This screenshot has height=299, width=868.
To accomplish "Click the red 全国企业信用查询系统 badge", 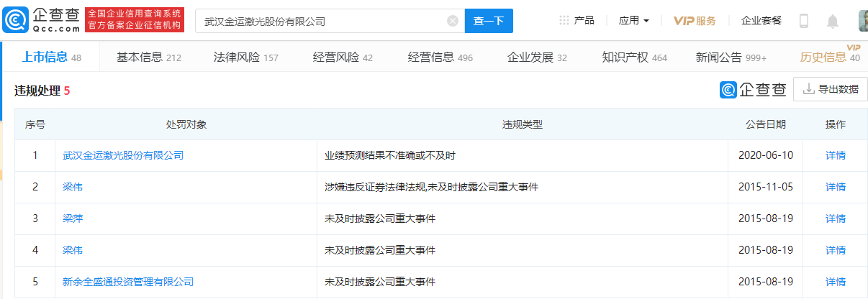I will pos(135,20).
